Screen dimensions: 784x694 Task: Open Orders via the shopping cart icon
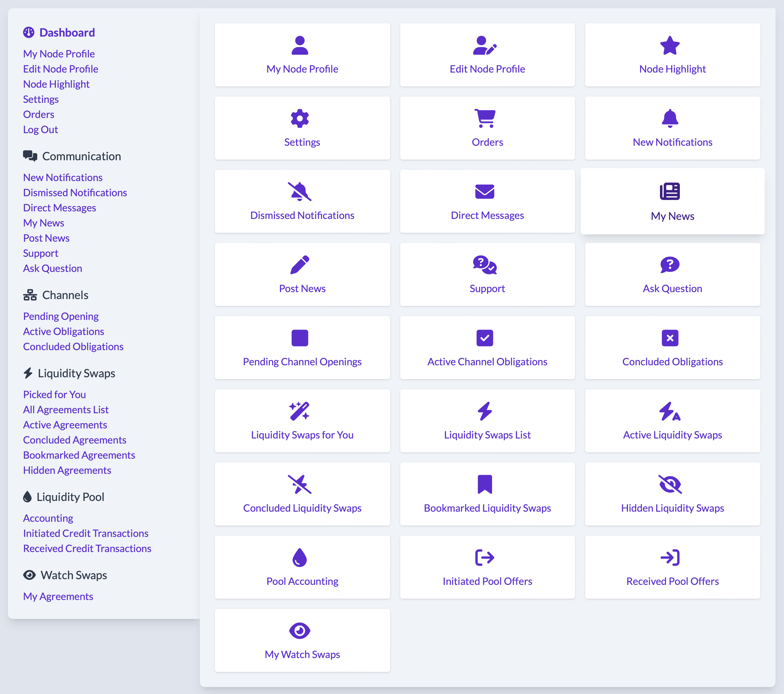click(484, 119)
